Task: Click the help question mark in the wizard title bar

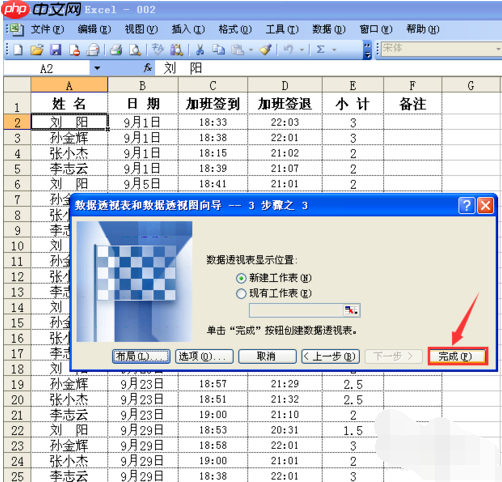Action: point(467,206)
